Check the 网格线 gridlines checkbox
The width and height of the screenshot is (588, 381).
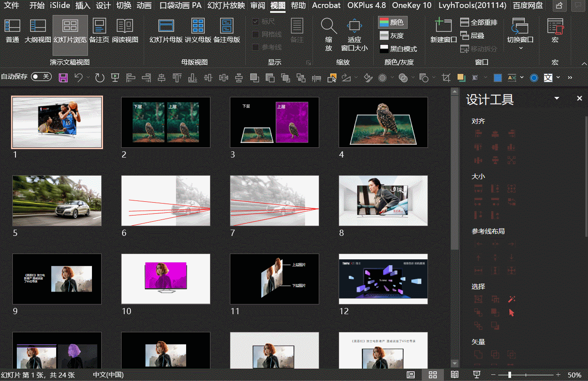[256, 34]
